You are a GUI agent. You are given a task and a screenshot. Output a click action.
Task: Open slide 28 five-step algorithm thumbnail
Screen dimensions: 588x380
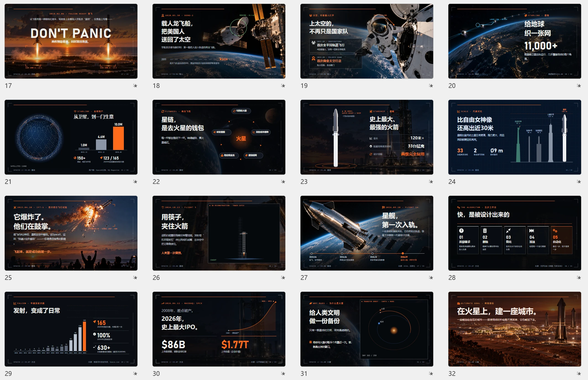pos(515,233)
